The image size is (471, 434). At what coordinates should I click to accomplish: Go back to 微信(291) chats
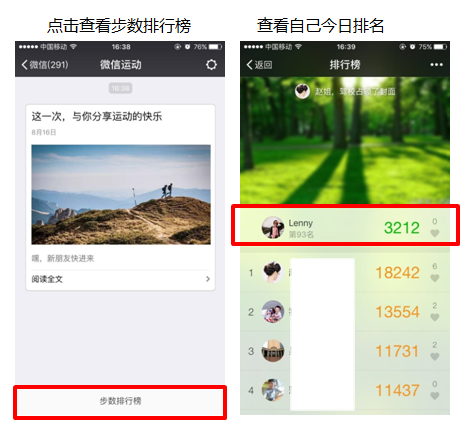coord(45,64)
